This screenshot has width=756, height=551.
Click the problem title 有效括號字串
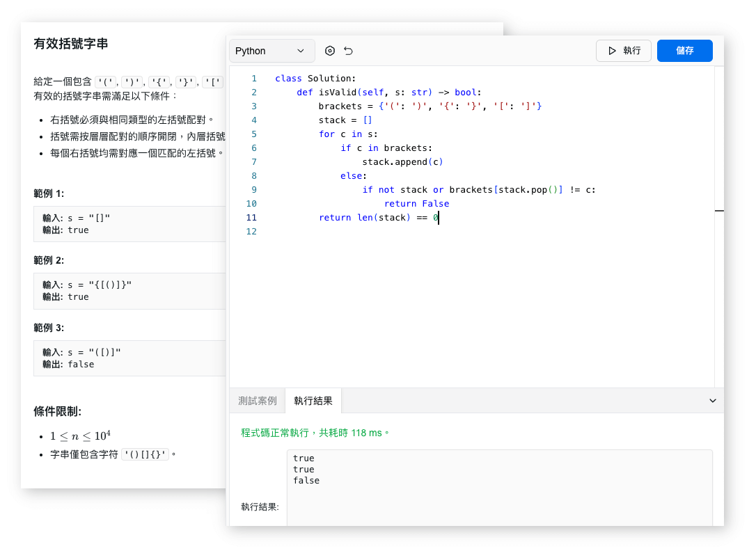point(71,44)
